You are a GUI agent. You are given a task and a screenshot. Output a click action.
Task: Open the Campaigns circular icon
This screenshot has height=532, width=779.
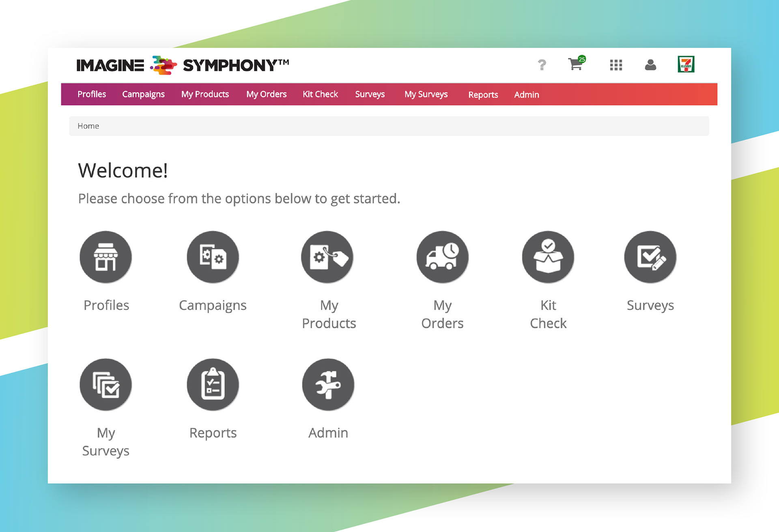[x=213, y=257]
